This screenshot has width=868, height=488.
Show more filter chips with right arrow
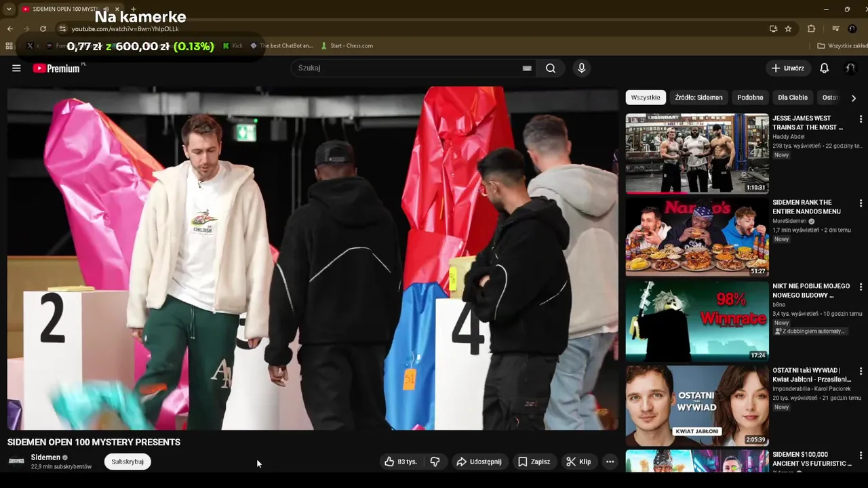pos(853,98)
